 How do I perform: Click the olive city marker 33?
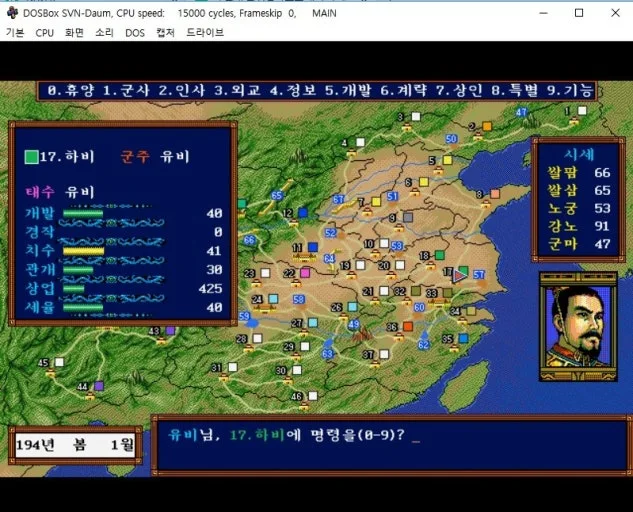(x=447, y=293)
